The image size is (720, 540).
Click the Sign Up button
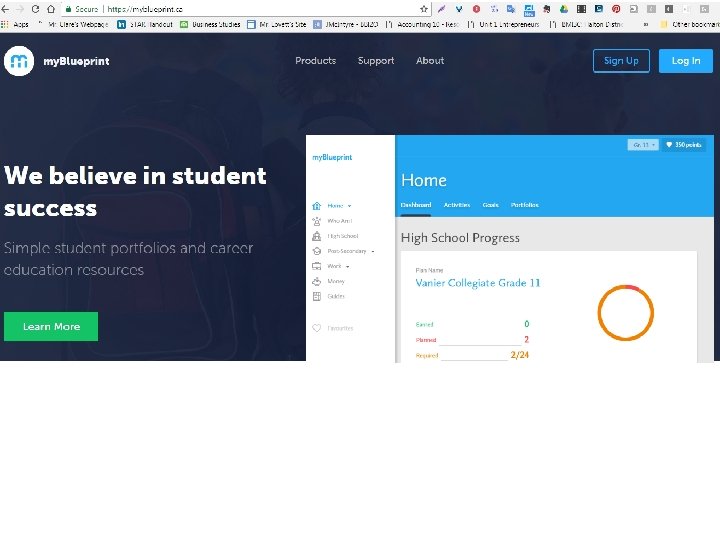[x=621, y=61]
